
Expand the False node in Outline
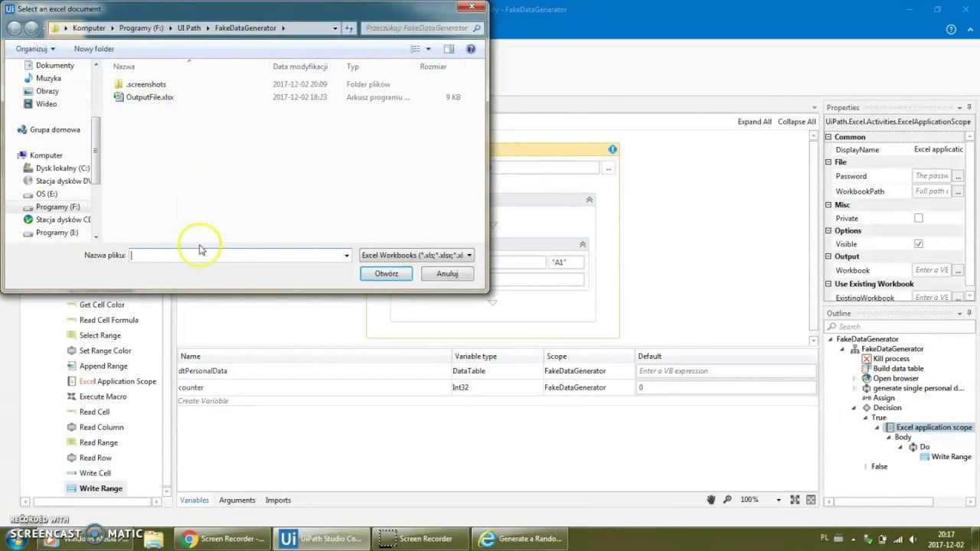pos(866,466)
